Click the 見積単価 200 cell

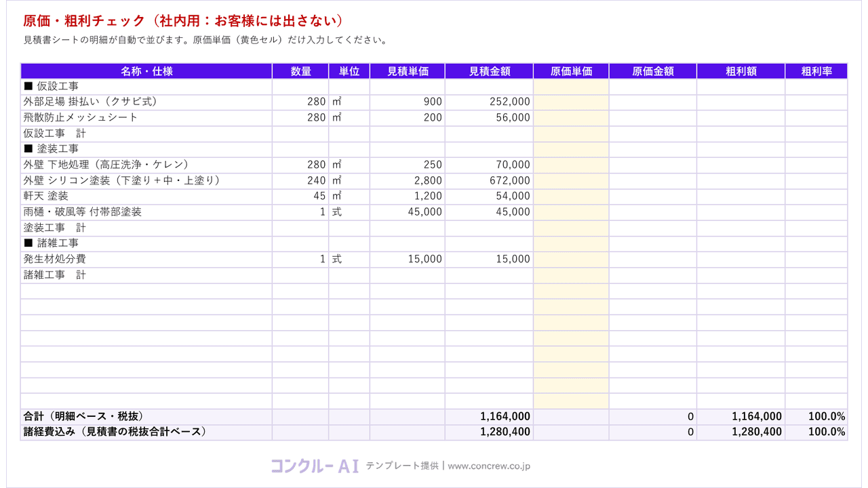click(408, 118)
